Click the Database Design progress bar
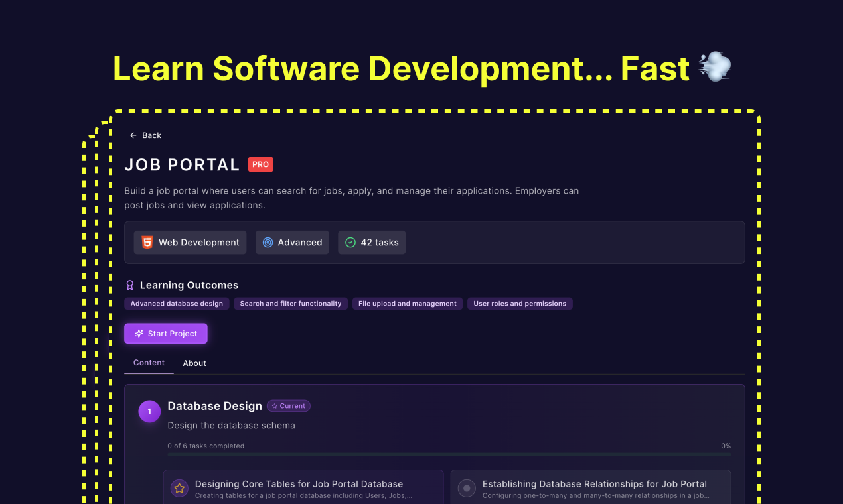This screenshot has width=843, height=504. 449,454
